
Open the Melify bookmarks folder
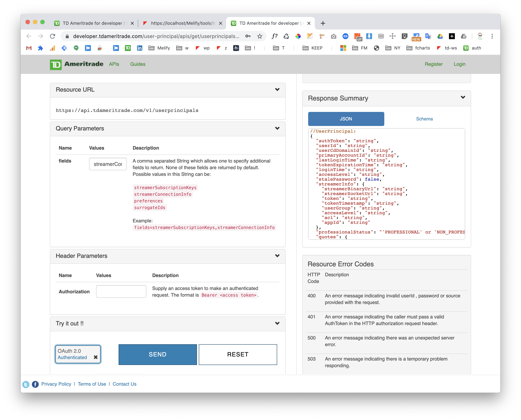pos(159,48)
